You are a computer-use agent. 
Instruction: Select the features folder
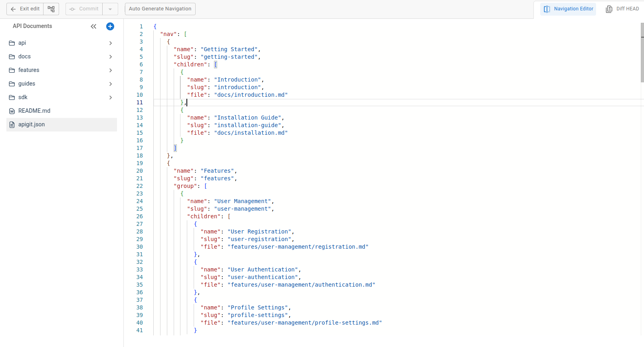[x=61, y=70]
